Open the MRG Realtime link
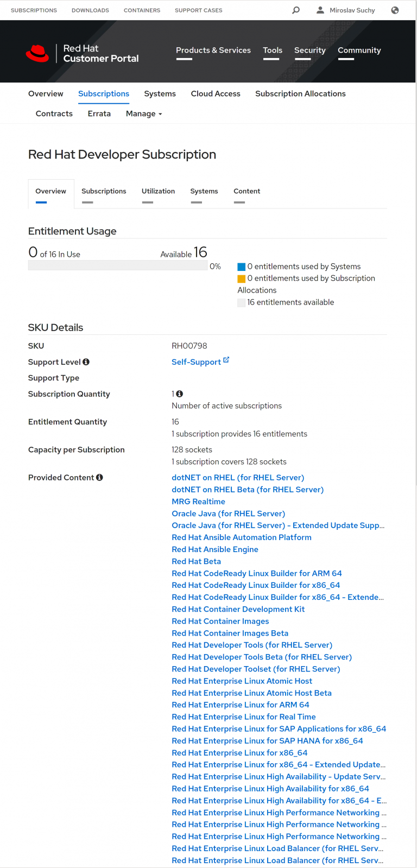The height and width of the screenshot is (868, 417). pyautogui.click(x=198, y=502)
